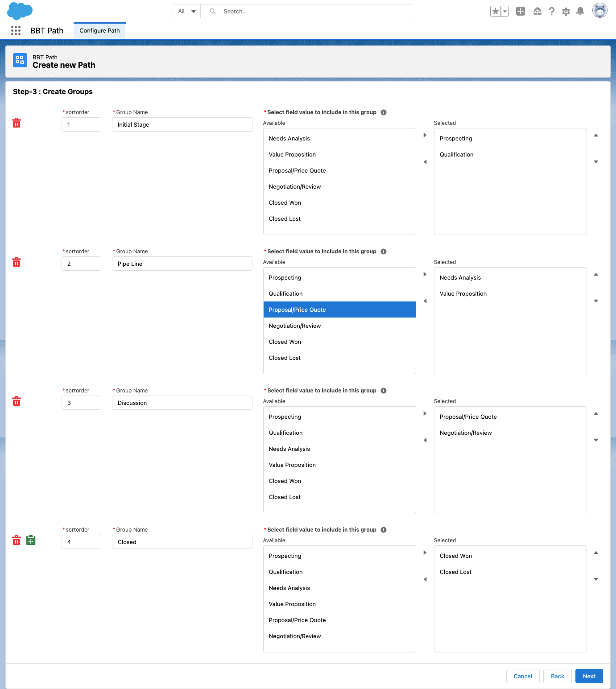Open the setup gear menu
Viewport: 616px width, 689px height.
pos(566,12)
